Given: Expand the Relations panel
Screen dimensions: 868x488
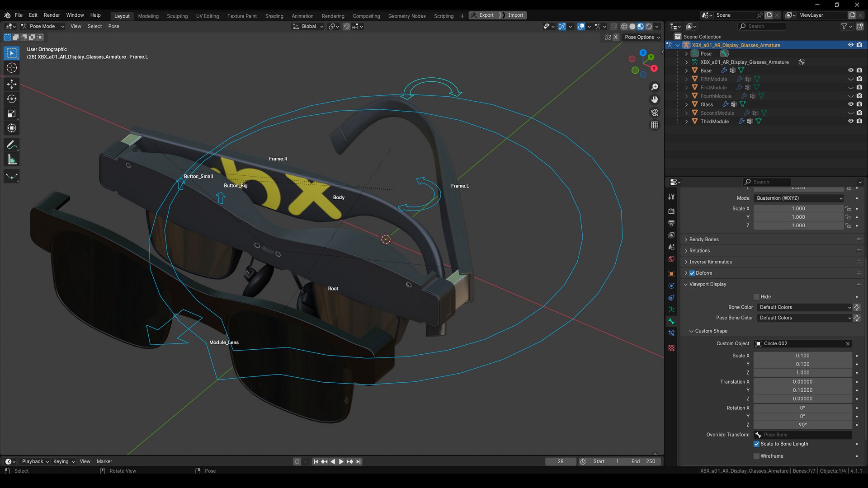Looking at the screenshot, I should 699,251.
